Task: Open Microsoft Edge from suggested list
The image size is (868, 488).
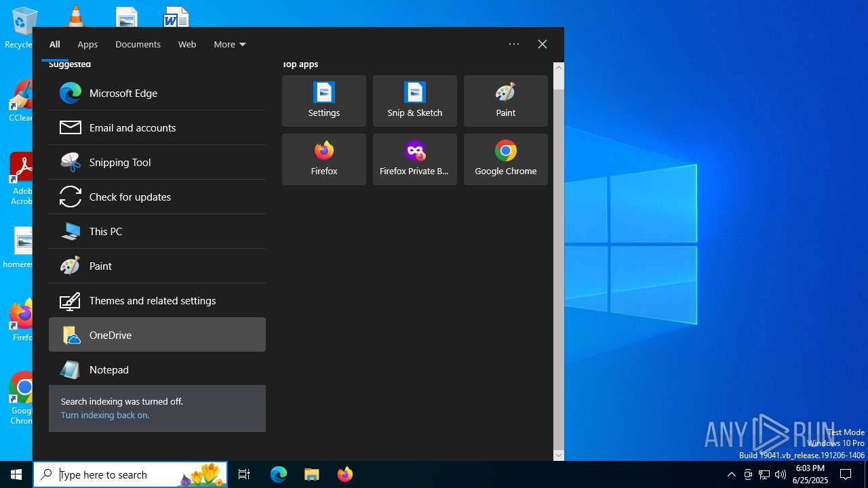Action: [157, 93]
